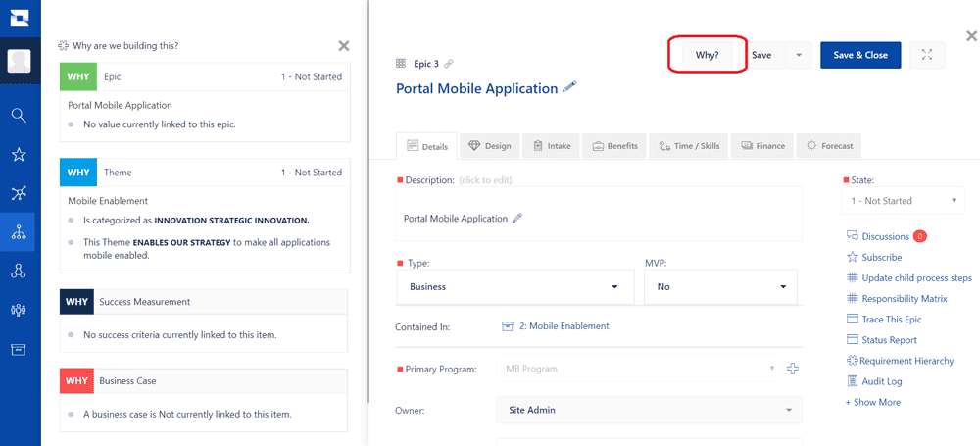Click plus icon next to Primary Program

[x=793, y=369]
